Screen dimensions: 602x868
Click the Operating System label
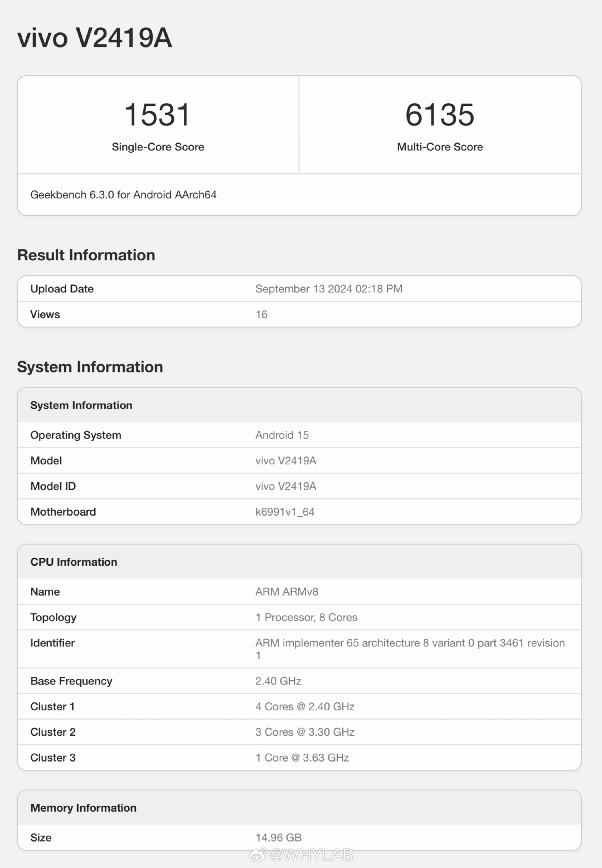point(76,435)
